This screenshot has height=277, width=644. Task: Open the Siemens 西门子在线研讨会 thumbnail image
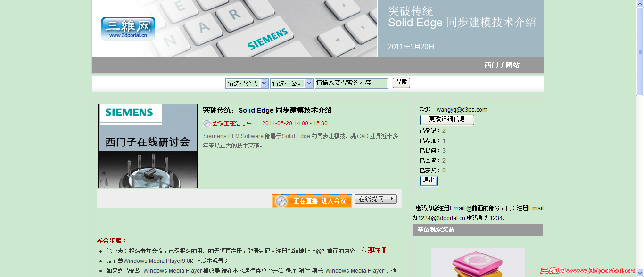click(x=148, y=146)
